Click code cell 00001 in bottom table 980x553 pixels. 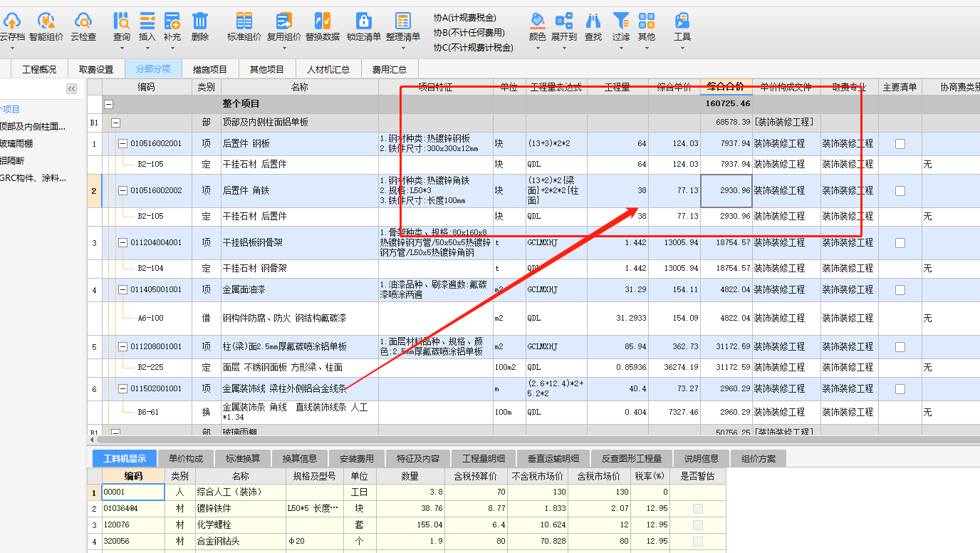pyautogui.click(x=134, y=492)
